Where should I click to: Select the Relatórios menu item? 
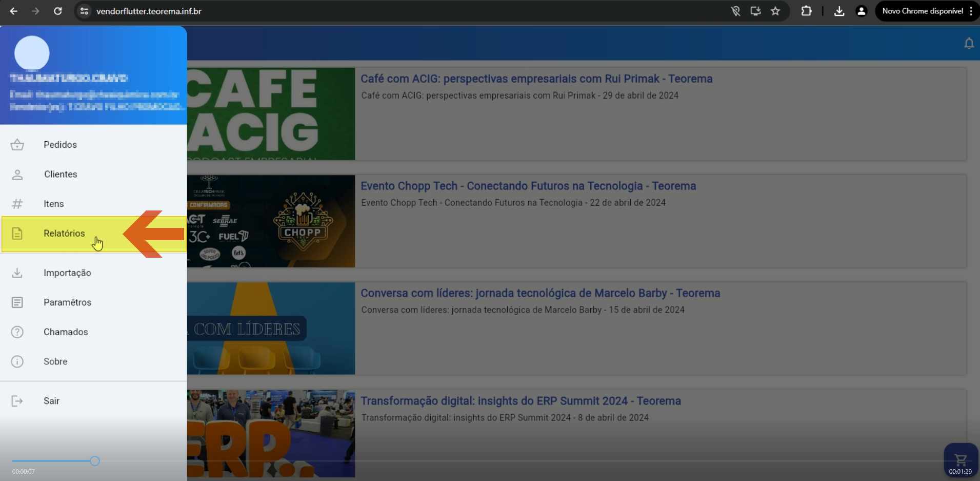click(x=94, y=234)
